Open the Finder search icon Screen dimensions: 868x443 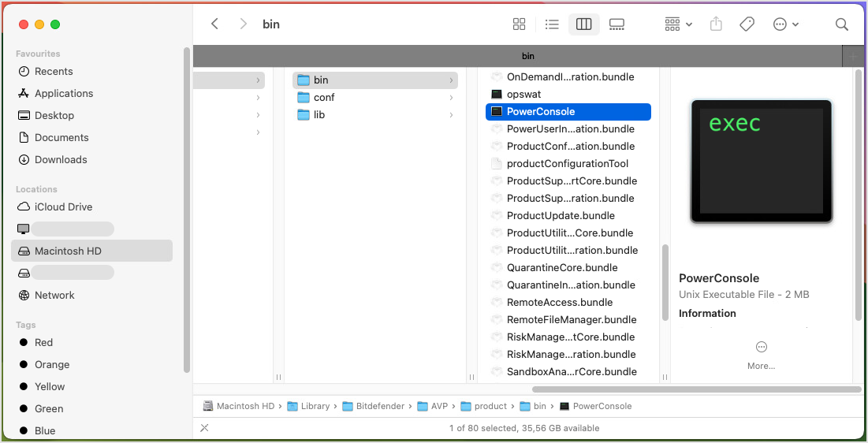click(x=842, y=24)
